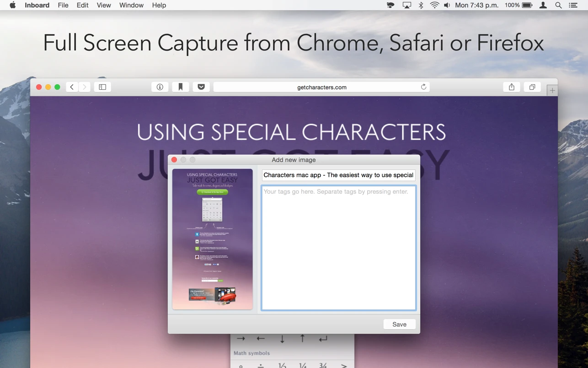Open a new tab with plus button
This screenshot has width=588, height=368.
coord(552,91)
